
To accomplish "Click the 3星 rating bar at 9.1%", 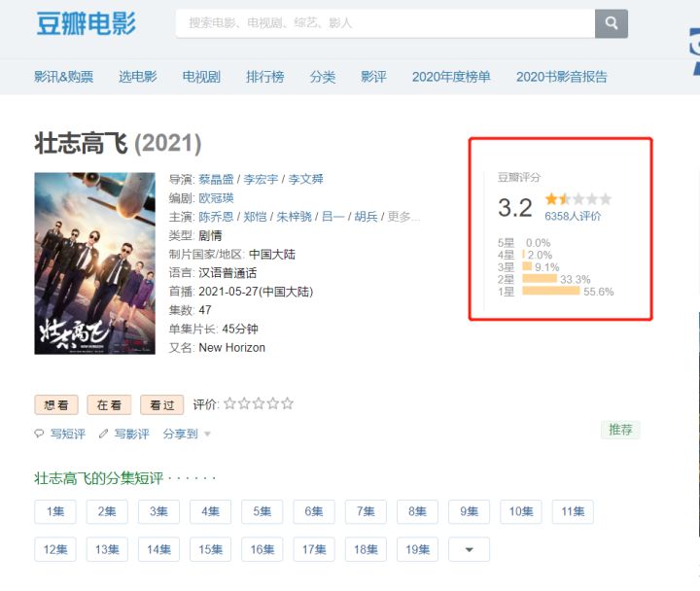I will pos(527,267).
